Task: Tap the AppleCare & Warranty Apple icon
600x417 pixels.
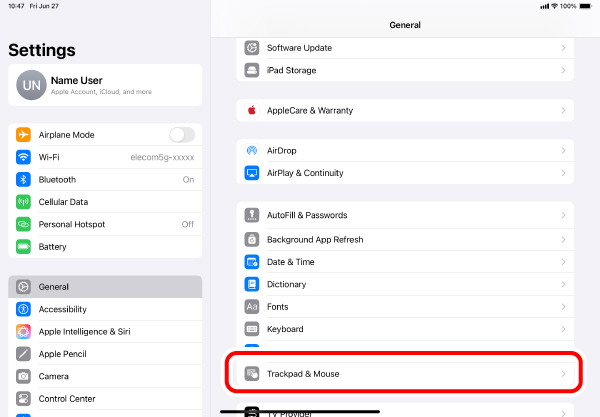Action: [x=252, y=110]
